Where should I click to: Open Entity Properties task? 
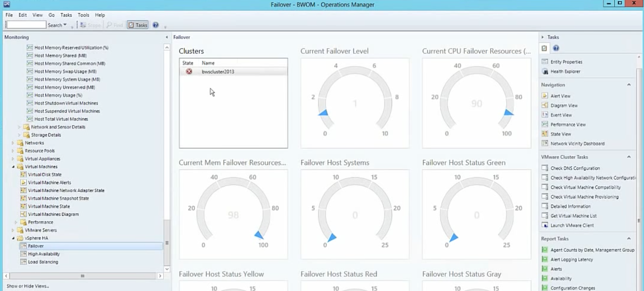tap(566, 62)
